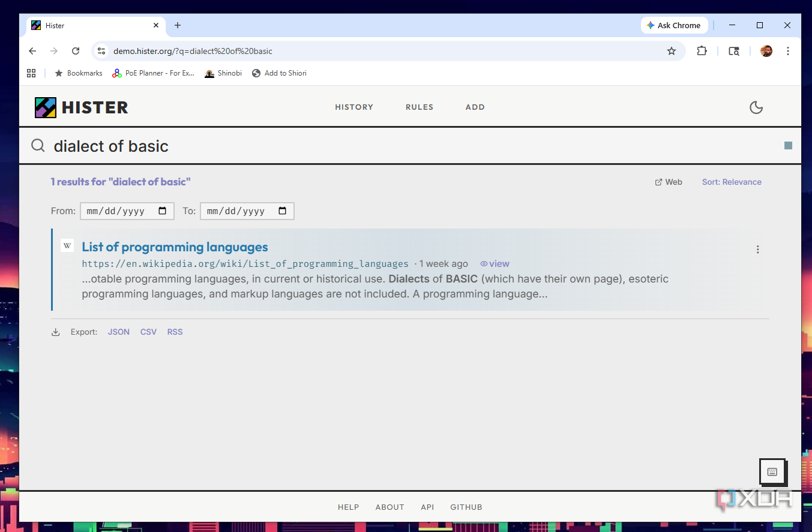
Task: Change the Sort: Relevance order
Action: point(732,182)
